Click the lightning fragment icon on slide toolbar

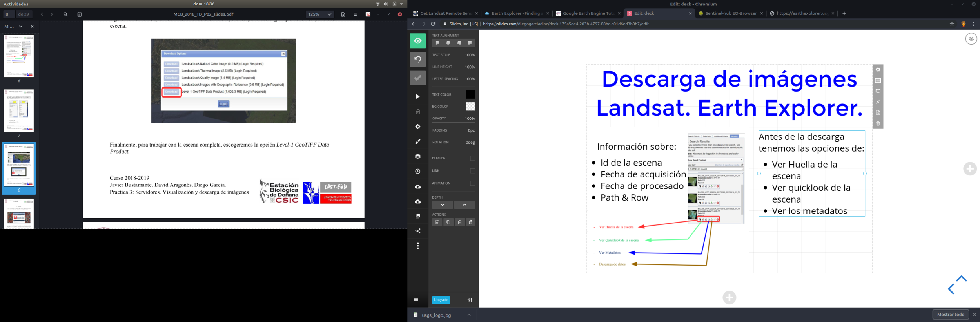pos(878,102)
